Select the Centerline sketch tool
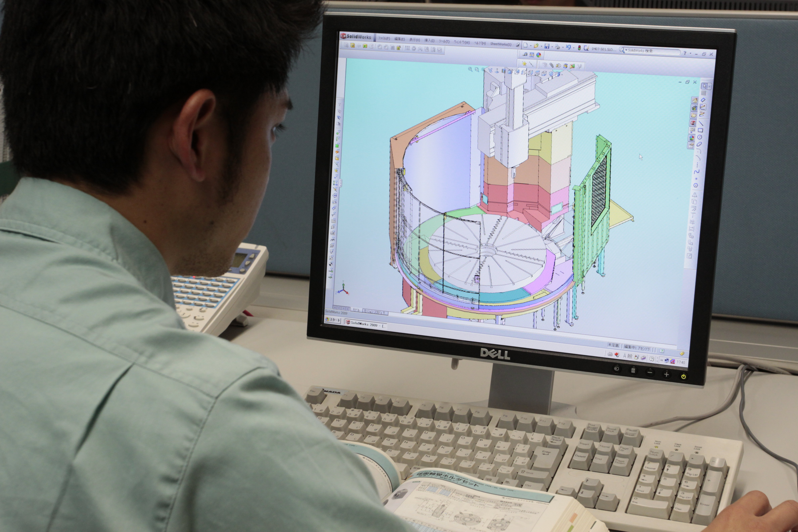Viewport: 798px width, 532px height. coord(697,165)
